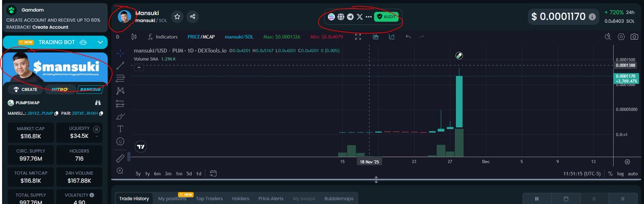The image size is (644, 204).
Task: Open the Telegram link icon
Action: (350, 17)
